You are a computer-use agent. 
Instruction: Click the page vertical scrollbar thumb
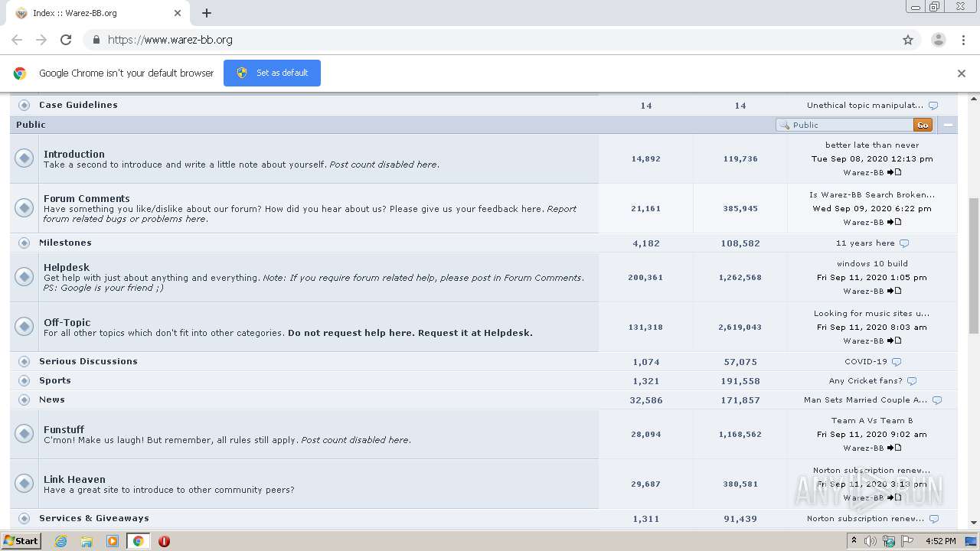[x=974, y=266]
